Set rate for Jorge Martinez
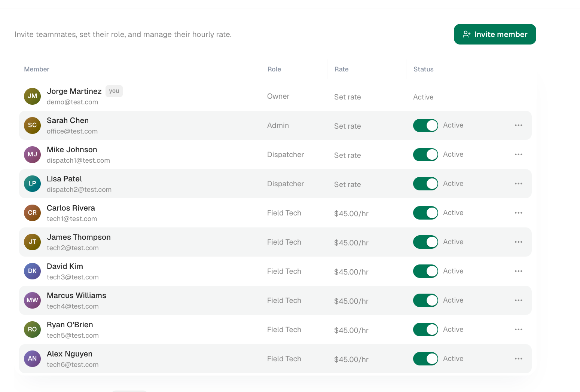Screen dimensions: 580x392 coord(348,97)
